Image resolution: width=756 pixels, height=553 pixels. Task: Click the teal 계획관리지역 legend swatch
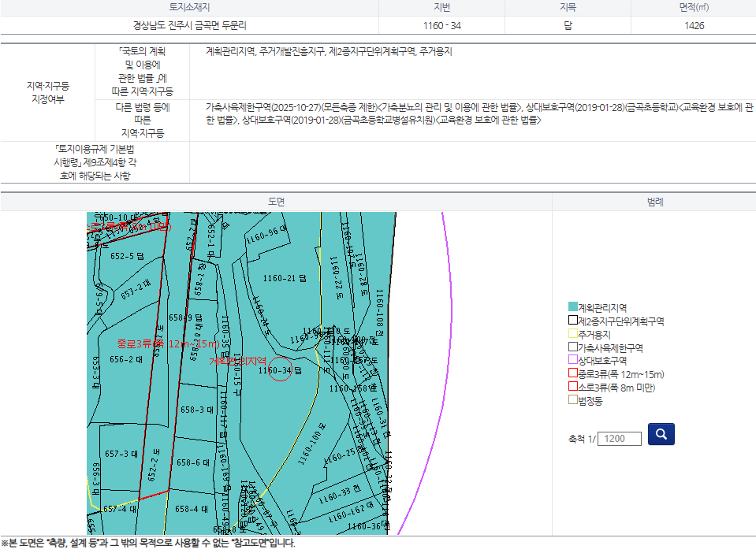tap(573, 307)
